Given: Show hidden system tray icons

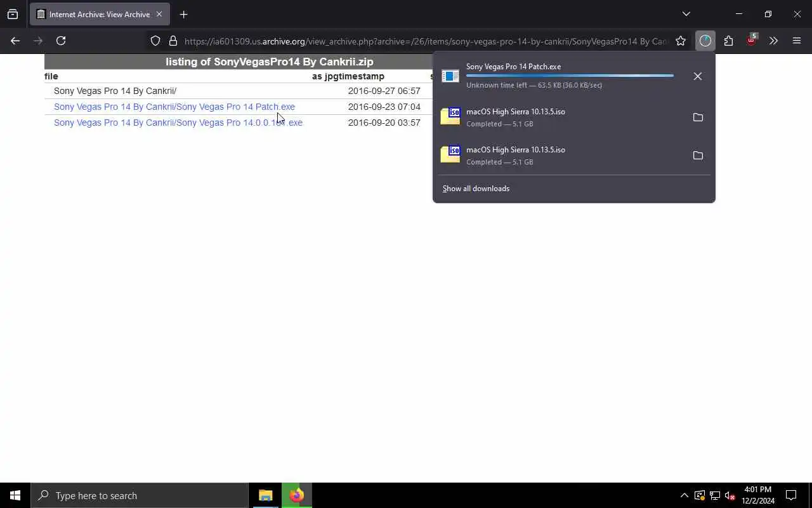Looking at the screenshot, I should tap(684, 495).
